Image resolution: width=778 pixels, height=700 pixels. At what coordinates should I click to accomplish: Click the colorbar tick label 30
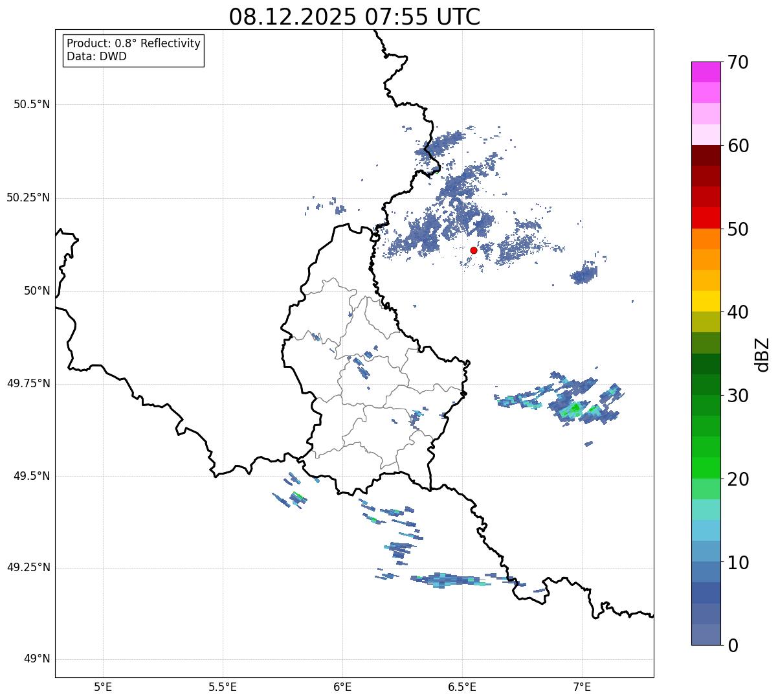(738, 396)
